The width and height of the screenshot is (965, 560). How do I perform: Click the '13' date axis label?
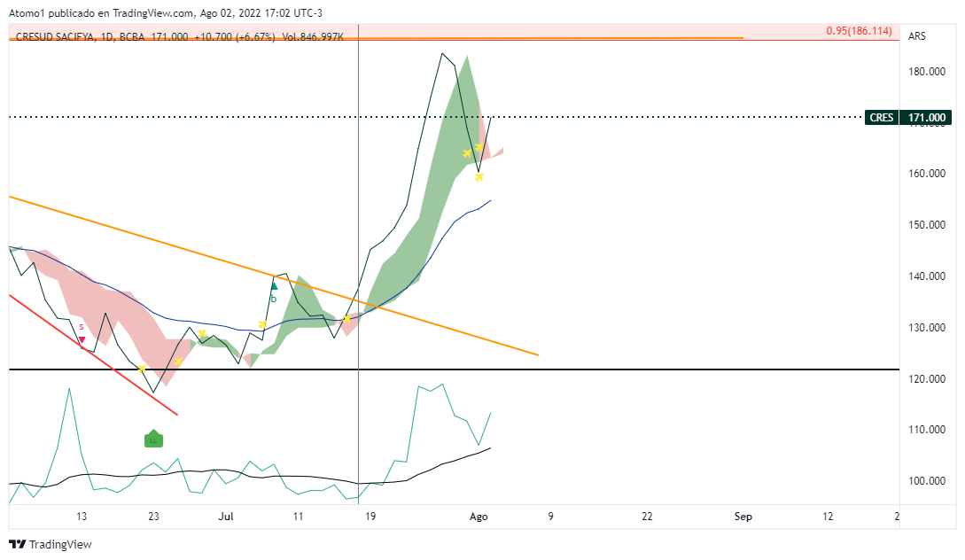(82, 517)
